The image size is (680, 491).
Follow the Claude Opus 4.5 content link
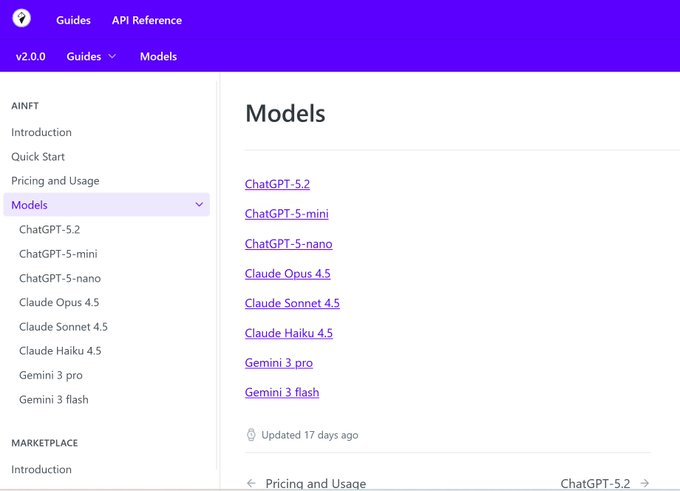tap(288, 274)
